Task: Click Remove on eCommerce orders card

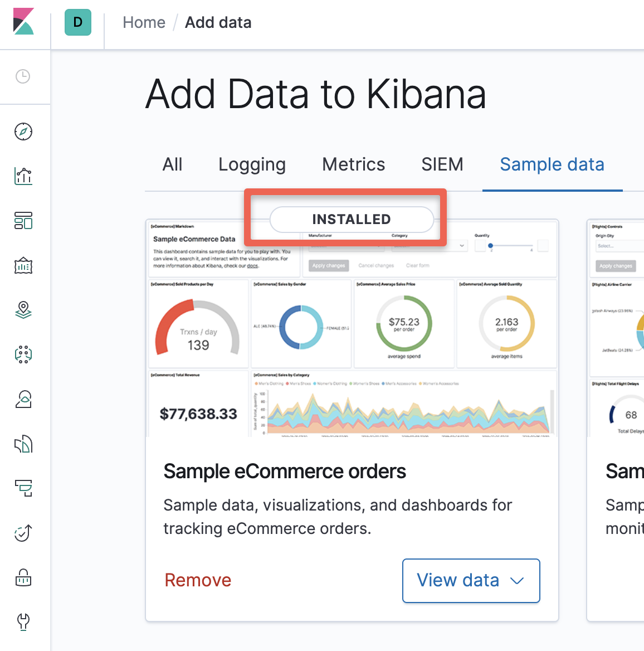Action: [198, 580]
